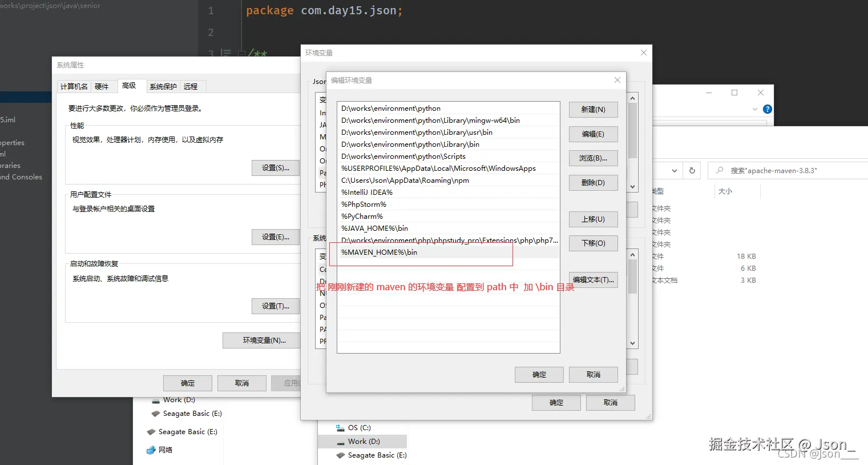
Task: Click the blue help icon in Explorer
Action: click(x=768, y=109)
